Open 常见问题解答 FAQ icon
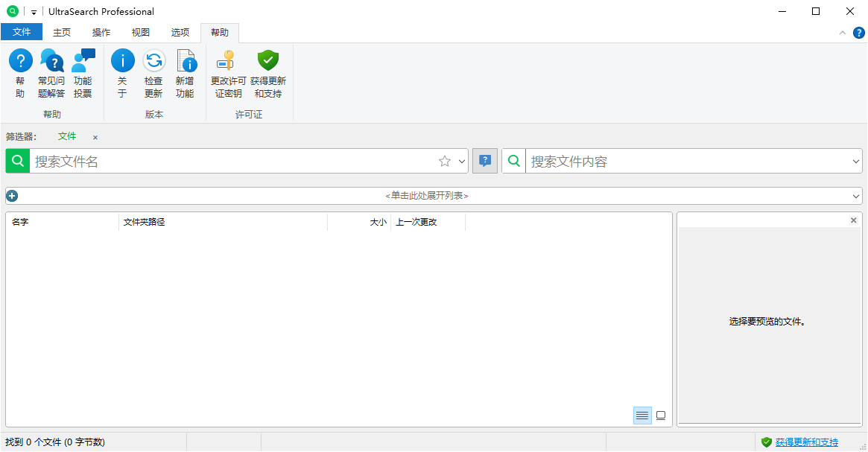Screen dimensions: 868x452 (x=51, y=61)
